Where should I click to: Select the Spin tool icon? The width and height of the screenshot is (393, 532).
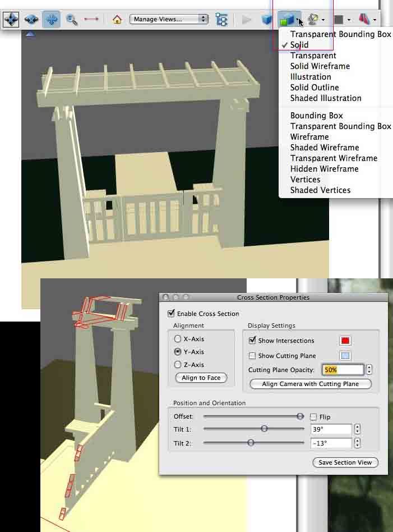(31, 19)
